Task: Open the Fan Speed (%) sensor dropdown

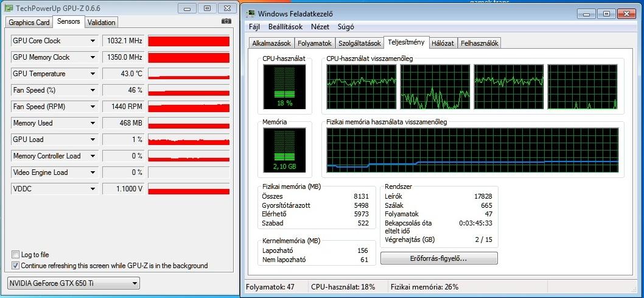Action: [x=93, y=90]
